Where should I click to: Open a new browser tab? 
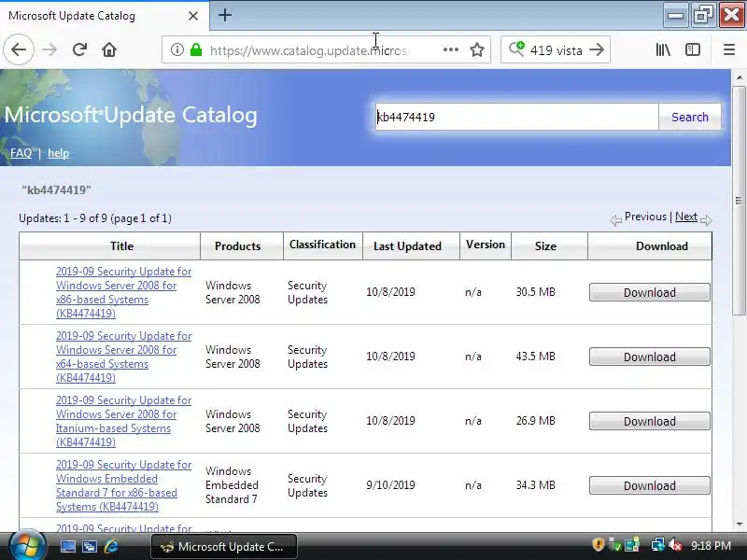[x=225, y=15]
